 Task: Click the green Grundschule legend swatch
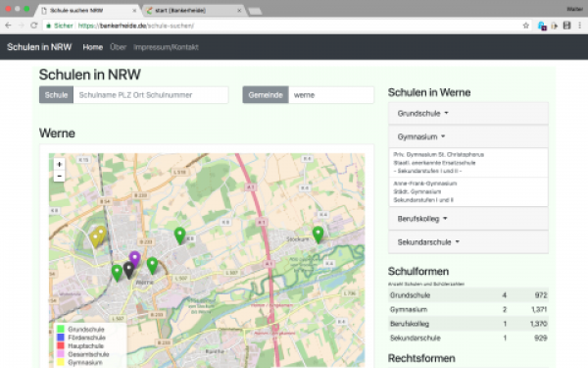coord(61,330)
